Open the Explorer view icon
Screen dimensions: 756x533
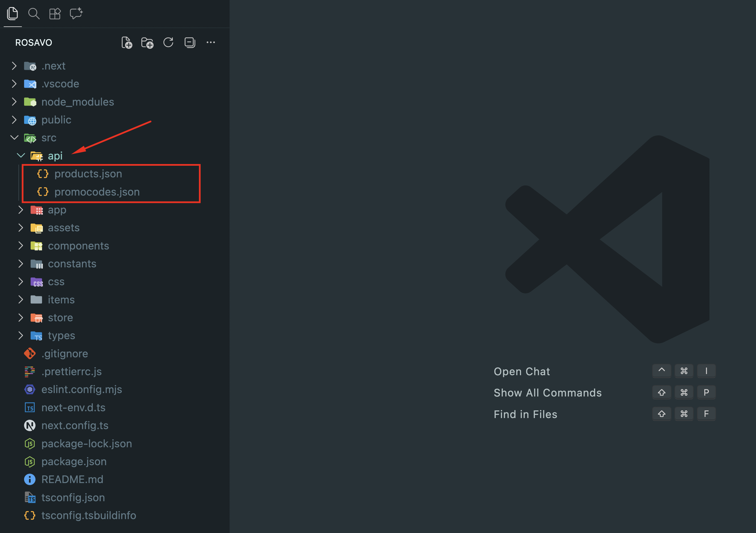12,14
